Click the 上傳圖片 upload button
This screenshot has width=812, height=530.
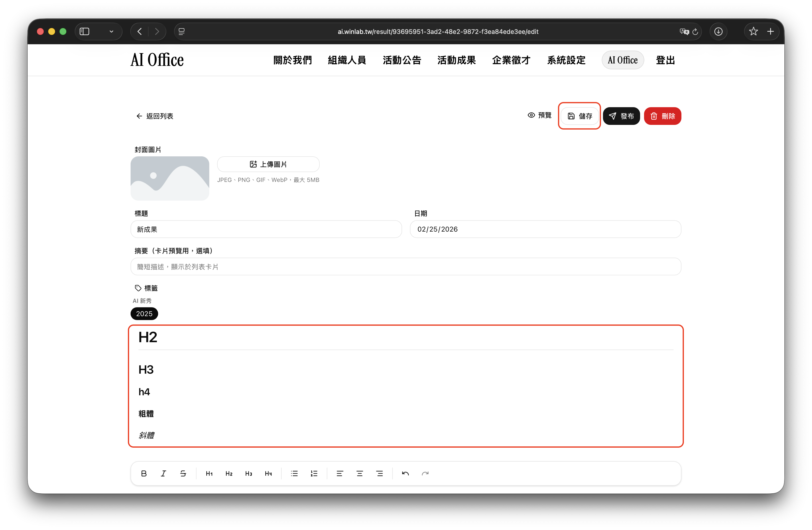[268, 164]
